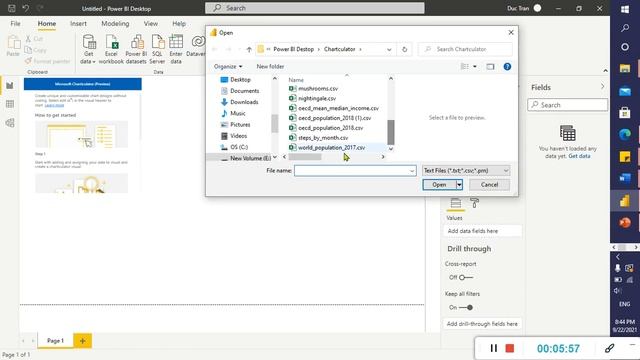Click the file list vertical scrollbar
This screenshot has height=360, width=640.
coord(391,133)
